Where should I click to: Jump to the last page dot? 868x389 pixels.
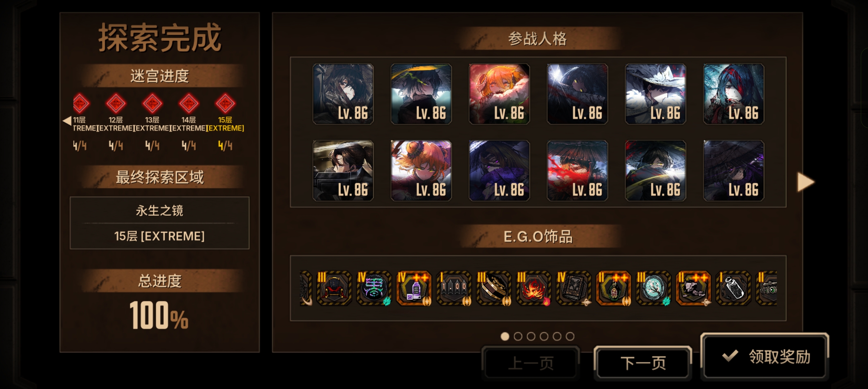570,336
